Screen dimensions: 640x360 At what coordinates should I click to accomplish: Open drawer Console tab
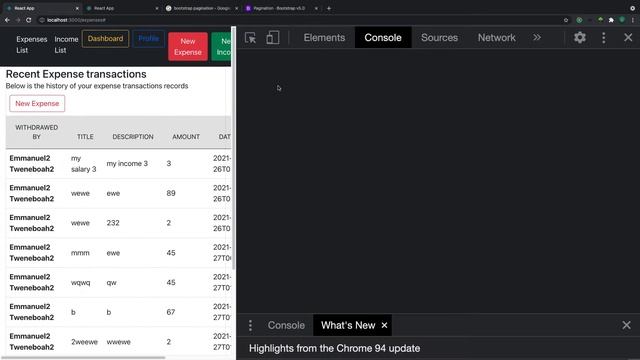point(286,325)
